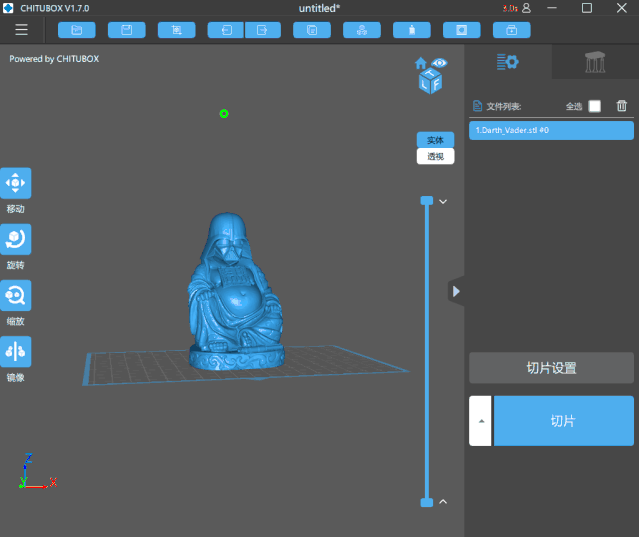Select the 缩放 (Scale) tool
This screenshot has width=639, height=537.
coord(16,295)
